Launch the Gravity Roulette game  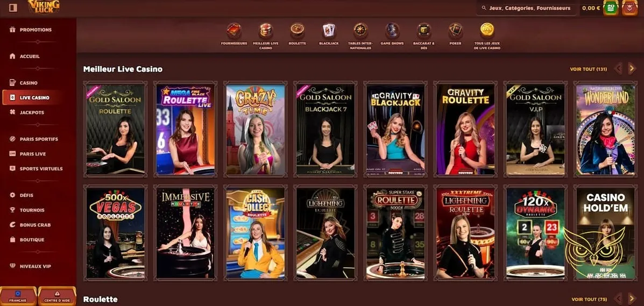point(465,130)
